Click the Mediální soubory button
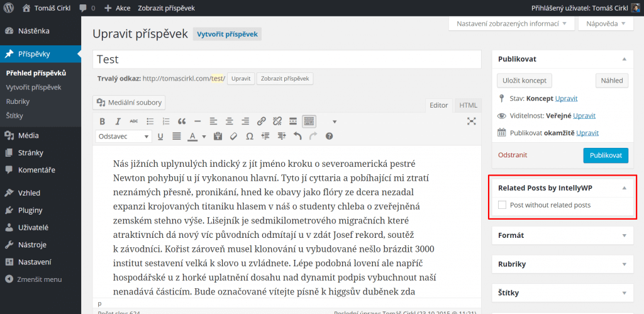The width and height of the screenshot is (644, 314). [129, 103]
